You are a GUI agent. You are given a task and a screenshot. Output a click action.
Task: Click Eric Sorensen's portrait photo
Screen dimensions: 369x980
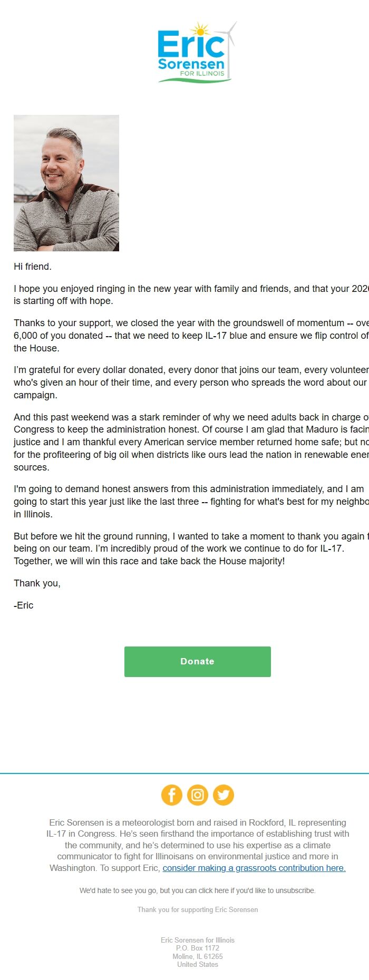[x=67, y=182]
